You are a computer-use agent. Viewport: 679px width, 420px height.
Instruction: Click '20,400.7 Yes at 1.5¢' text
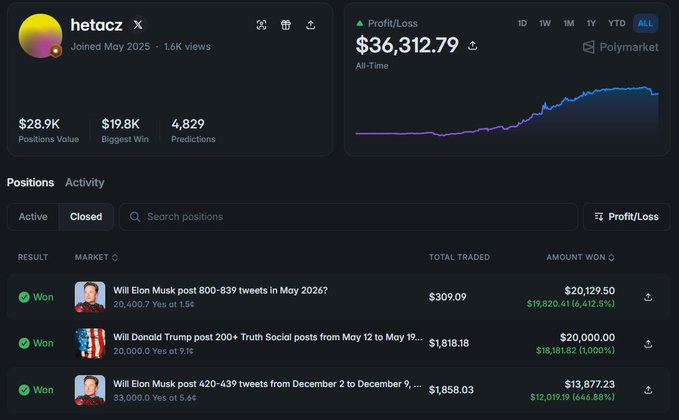click(154, 304)
